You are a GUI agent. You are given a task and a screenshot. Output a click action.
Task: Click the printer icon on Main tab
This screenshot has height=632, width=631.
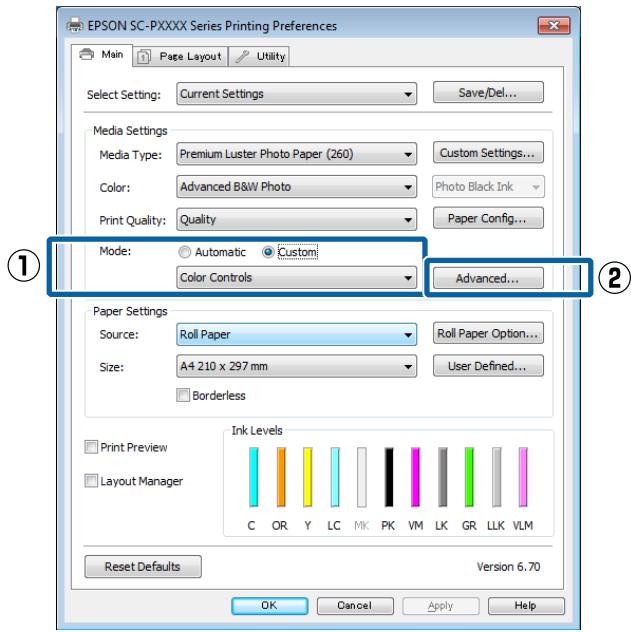(x=86, y=54)
